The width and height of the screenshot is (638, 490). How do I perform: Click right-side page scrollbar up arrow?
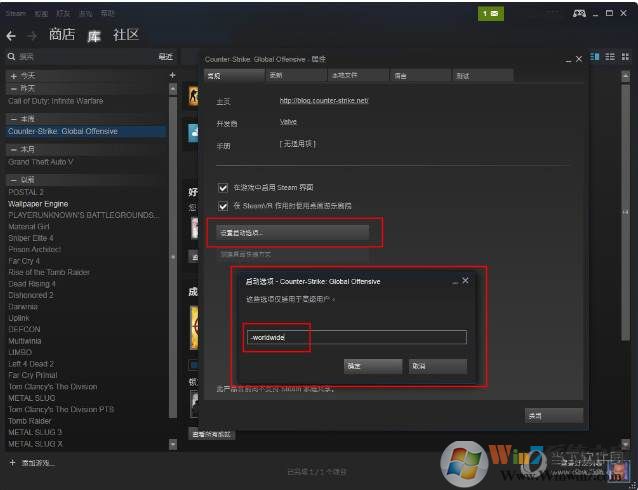tap(625, 76)
